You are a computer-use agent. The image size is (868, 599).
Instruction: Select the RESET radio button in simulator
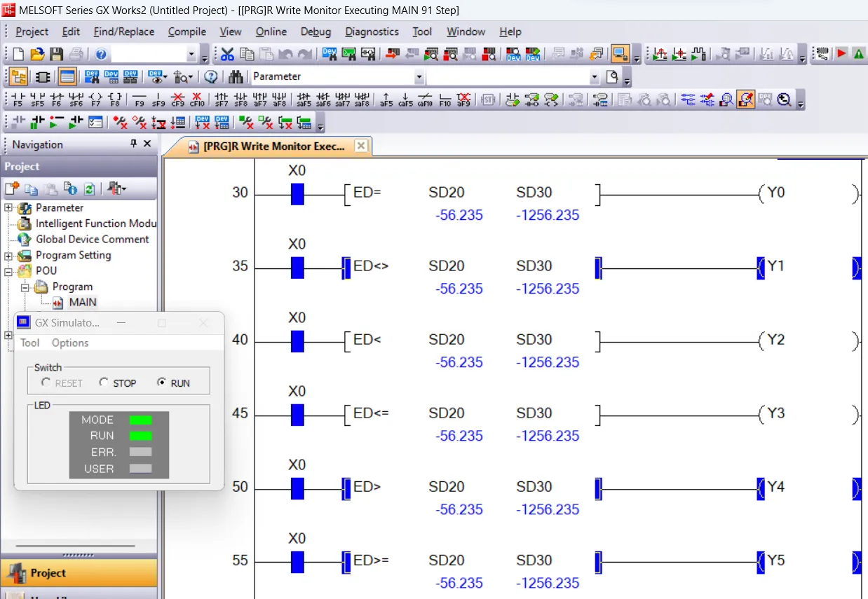[46, 383]
